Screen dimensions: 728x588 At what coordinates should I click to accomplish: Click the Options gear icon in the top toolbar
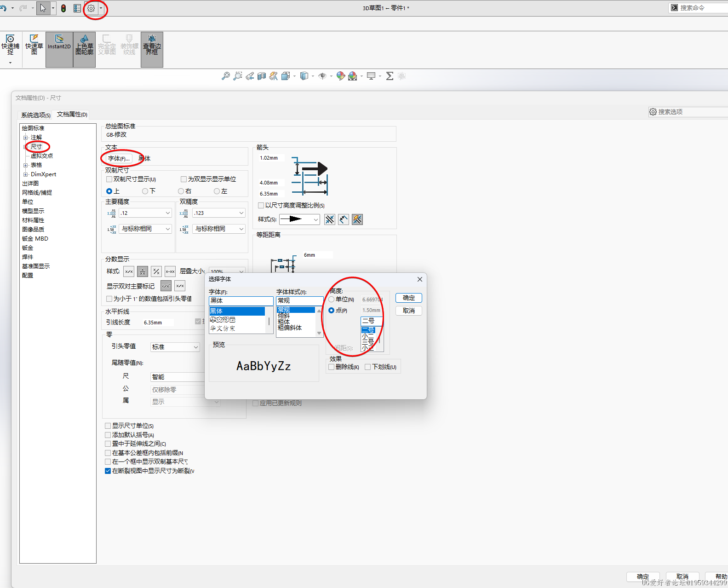pos(91,8)
